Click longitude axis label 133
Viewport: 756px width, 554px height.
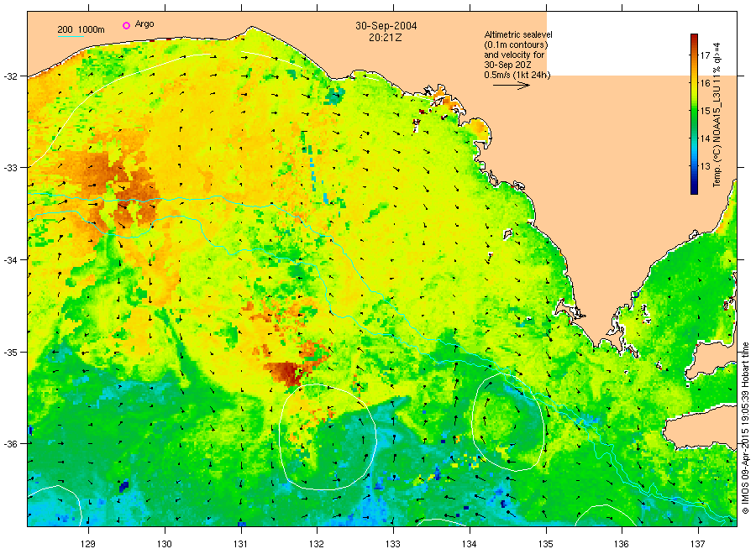pyautogui.click(x=393, y=544)
